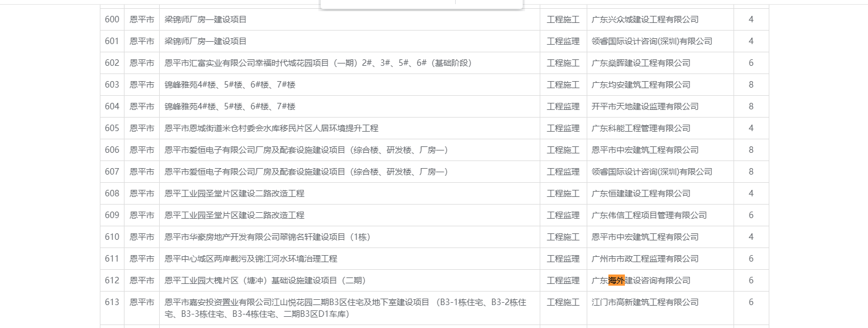Click the 恩平工业园大槐片区 project name in row 612
The width and height of the screenshot is (868, 328).
pos(265,280)
